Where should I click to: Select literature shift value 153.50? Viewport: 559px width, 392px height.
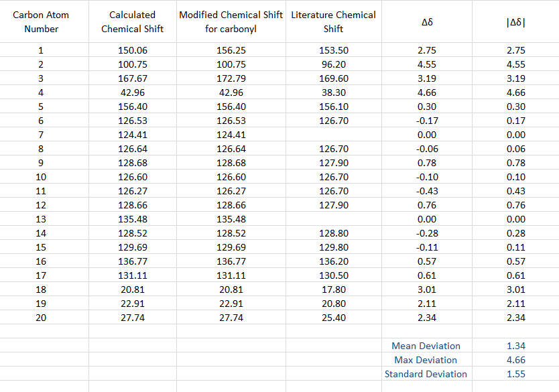[x=334, y=50]
